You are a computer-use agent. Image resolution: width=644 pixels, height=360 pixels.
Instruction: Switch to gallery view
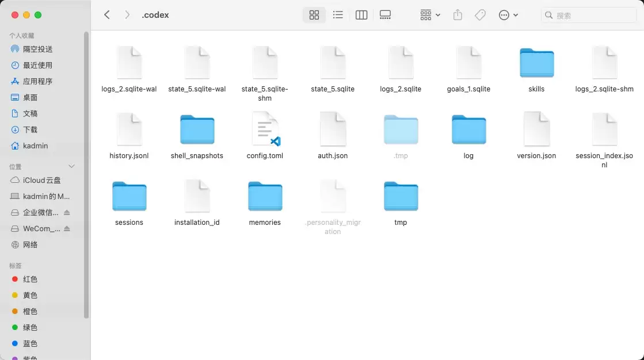(385, 15)
